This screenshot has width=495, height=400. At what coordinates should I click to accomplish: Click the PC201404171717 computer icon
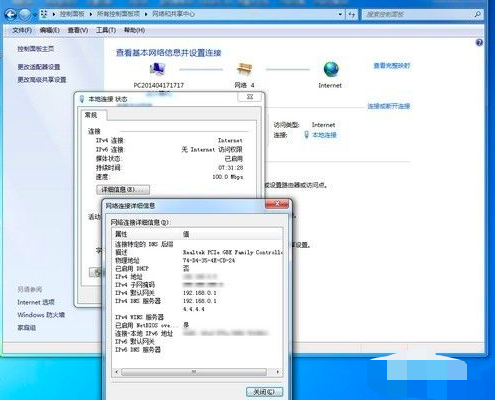coord(157,69)
